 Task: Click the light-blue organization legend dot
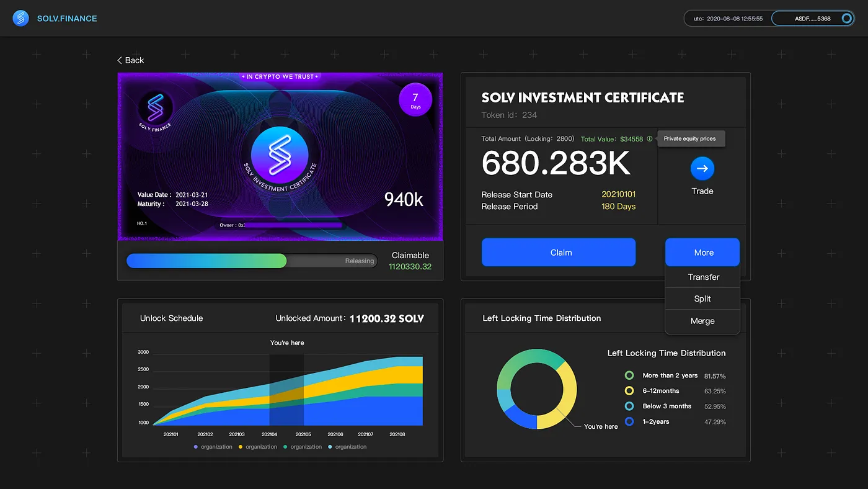pyautogui.click(x=330, y=447)
